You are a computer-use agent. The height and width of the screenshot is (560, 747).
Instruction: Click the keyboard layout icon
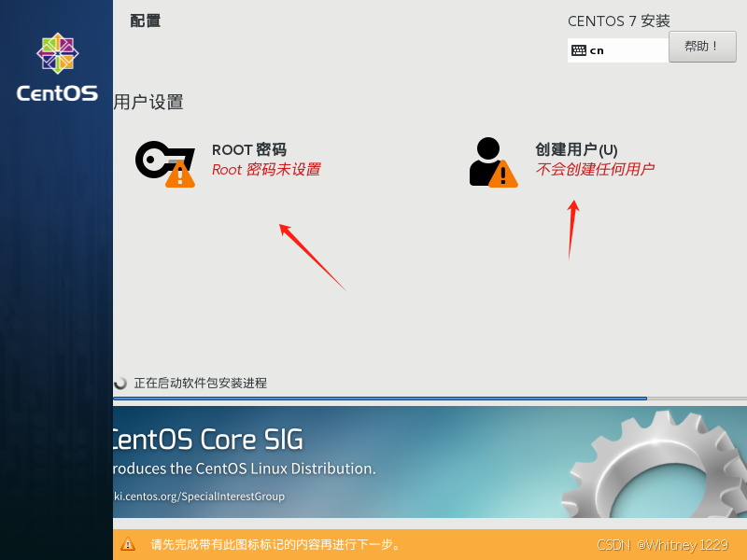tap(578, 50)
